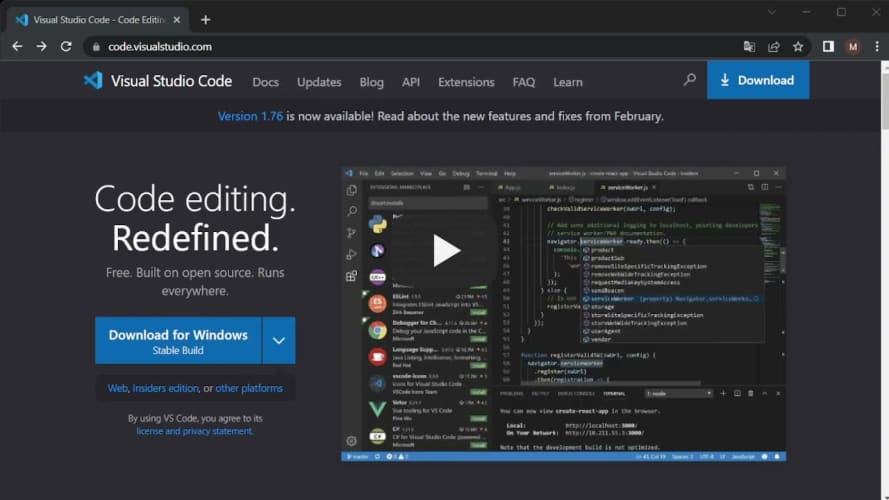Click the ESLint extension icon in the video

(378, 304)
